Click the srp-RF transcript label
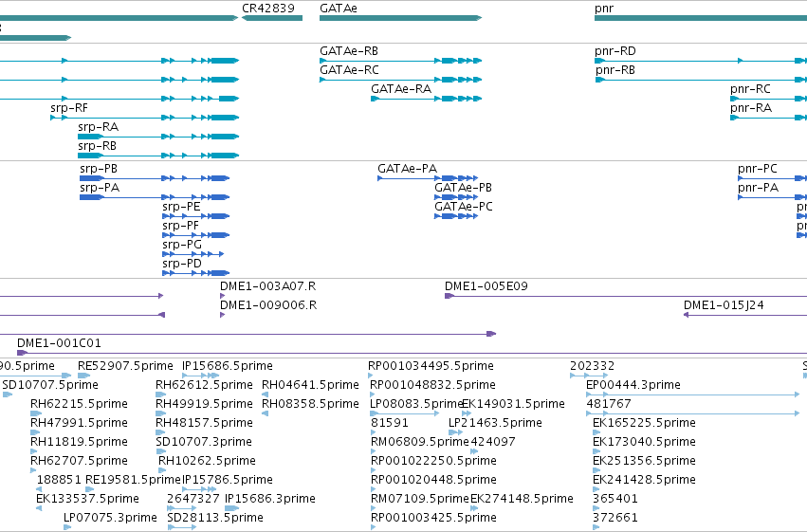This screenshot has width=807, height=532. (69, 108)
